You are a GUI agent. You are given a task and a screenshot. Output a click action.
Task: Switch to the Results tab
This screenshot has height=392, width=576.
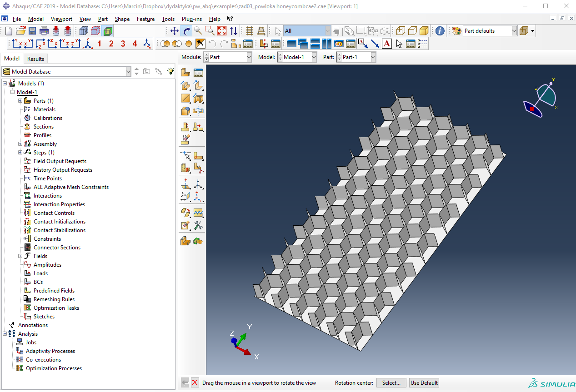[35, 59]
